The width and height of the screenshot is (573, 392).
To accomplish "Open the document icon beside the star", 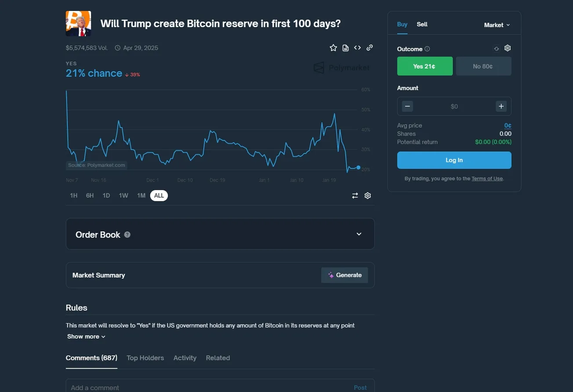I will coord(345,48).
